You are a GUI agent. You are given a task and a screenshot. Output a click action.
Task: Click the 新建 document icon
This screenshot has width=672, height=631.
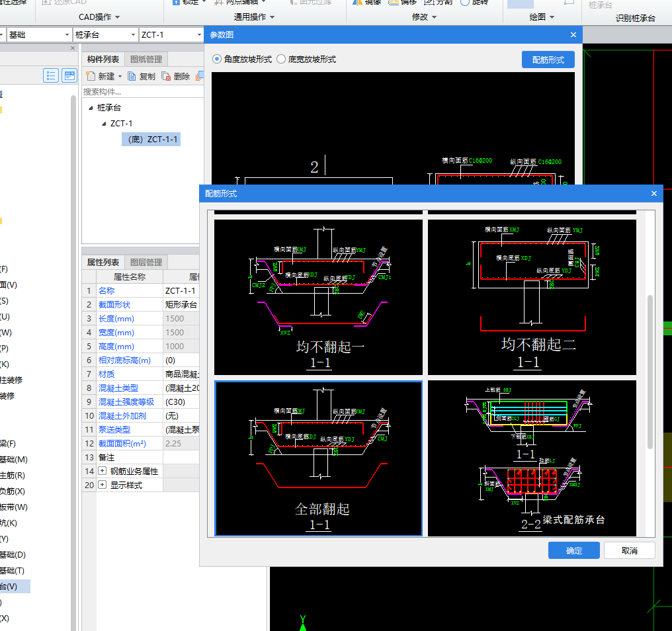coord(91,76)
